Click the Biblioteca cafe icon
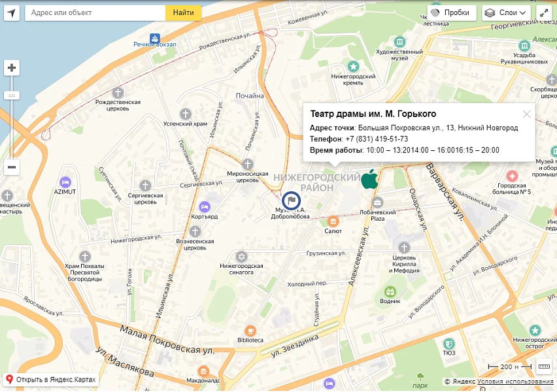 click(x=250, y=331)
